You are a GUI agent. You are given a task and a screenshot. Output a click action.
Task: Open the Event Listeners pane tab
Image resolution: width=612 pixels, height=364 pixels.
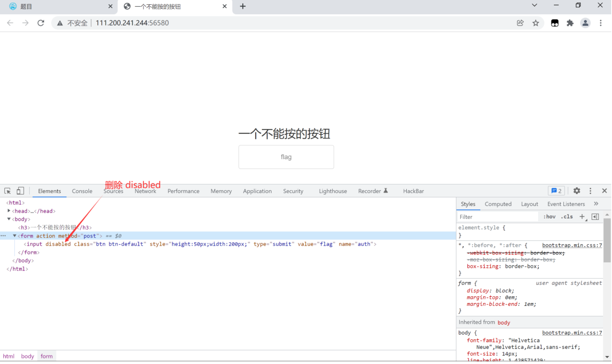[x=566, y=204]
